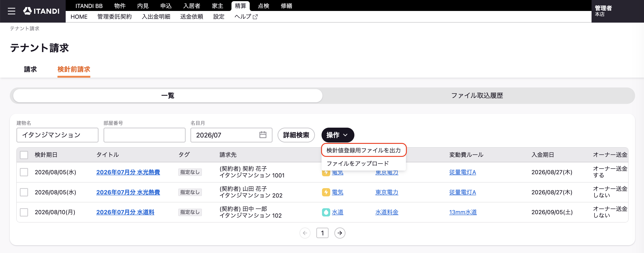This screenshot has width=644, height=253.
Task: Open ヘルプ external link
Action: click(246, 16)
